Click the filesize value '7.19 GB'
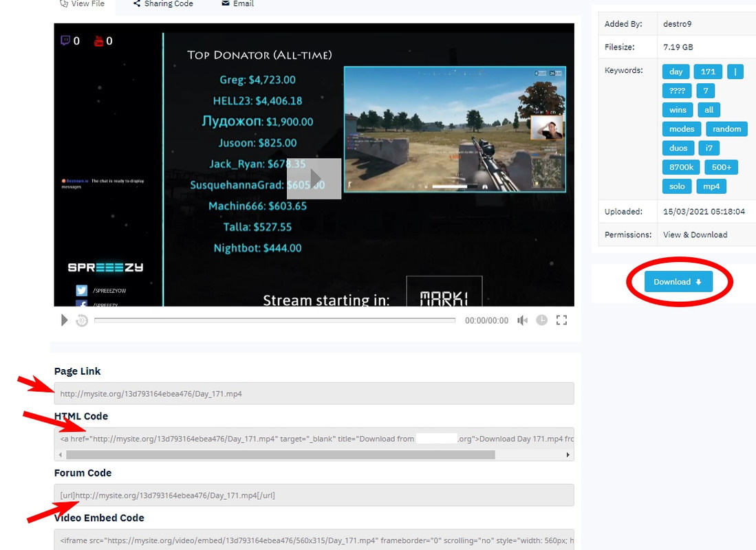 pos(678,47)
